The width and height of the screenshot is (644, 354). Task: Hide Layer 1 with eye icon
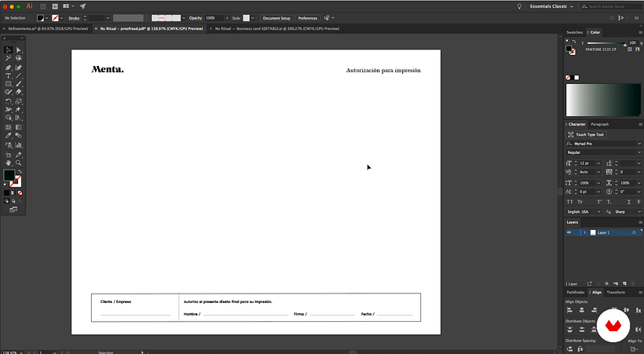569,232
